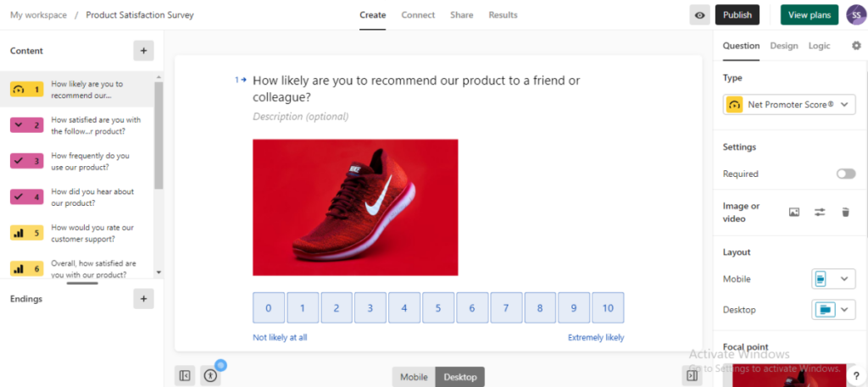Select rating 7 on the NPS scale

pyautogui.click(x=506, y=308)
